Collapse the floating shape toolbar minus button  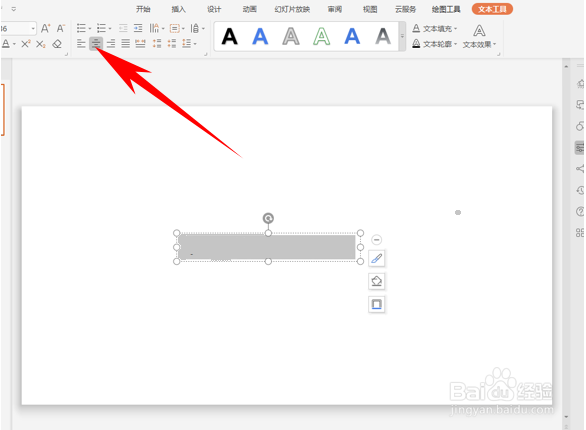click(376, 239)
